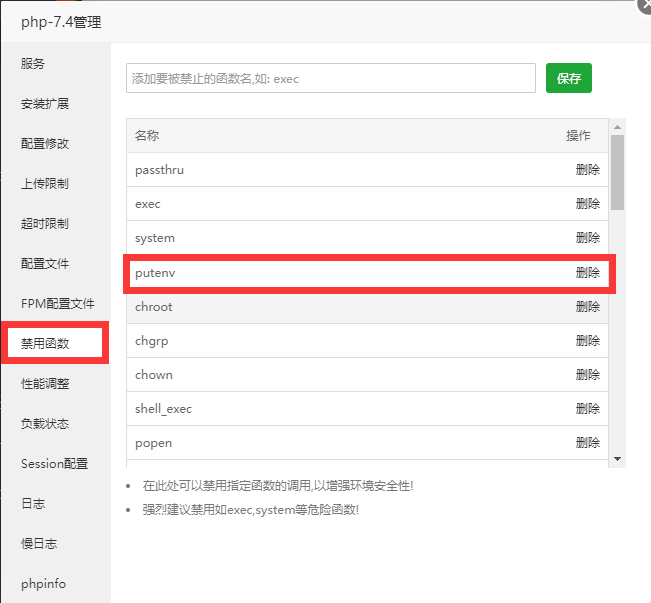Select the 禁用函数 menu item
Image resolution: width=651 pixels, height=603 pixels.
(45, 343)
